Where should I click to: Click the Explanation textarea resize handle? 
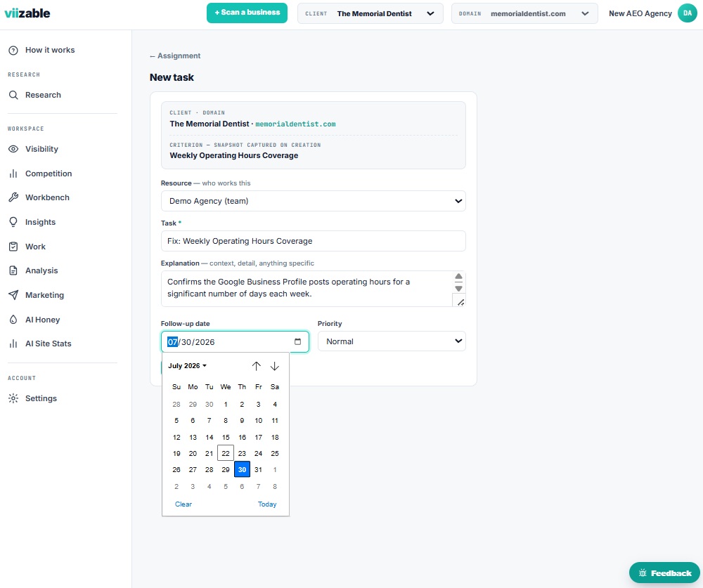[460, 302]
